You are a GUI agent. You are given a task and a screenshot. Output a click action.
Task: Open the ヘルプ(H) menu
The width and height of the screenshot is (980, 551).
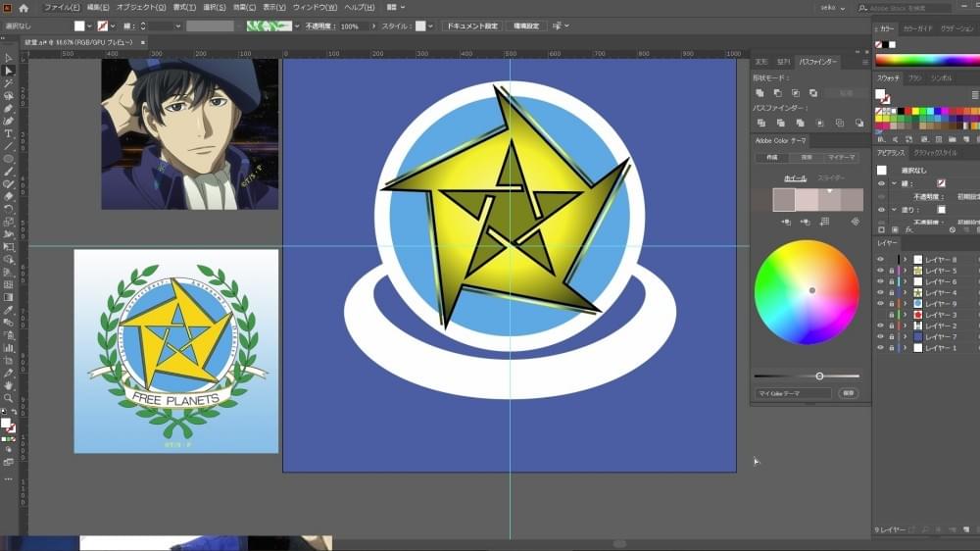click(x=360, y=8)
